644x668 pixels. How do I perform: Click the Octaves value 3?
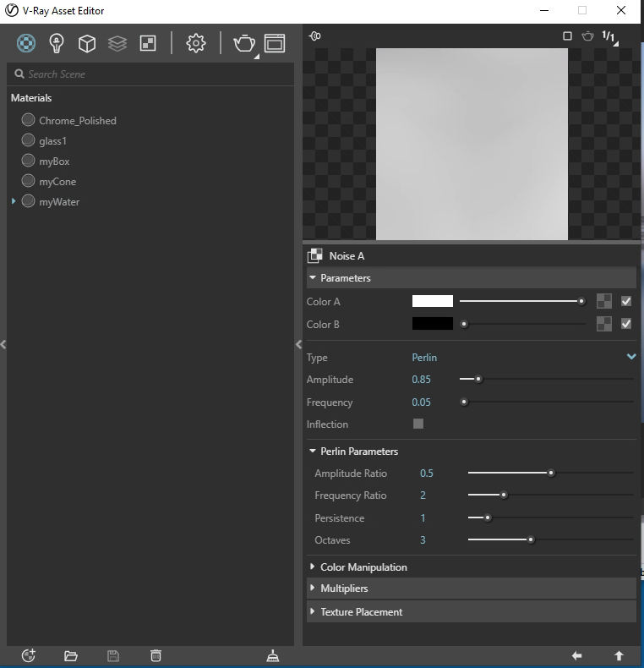423,539
